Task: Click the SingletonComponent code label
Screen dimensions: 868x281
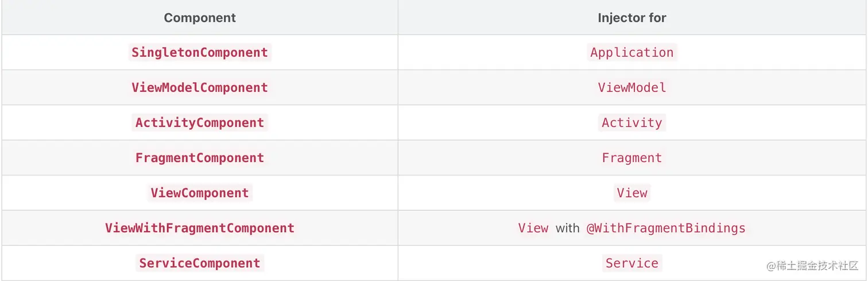Action: [x=200, y=52]
